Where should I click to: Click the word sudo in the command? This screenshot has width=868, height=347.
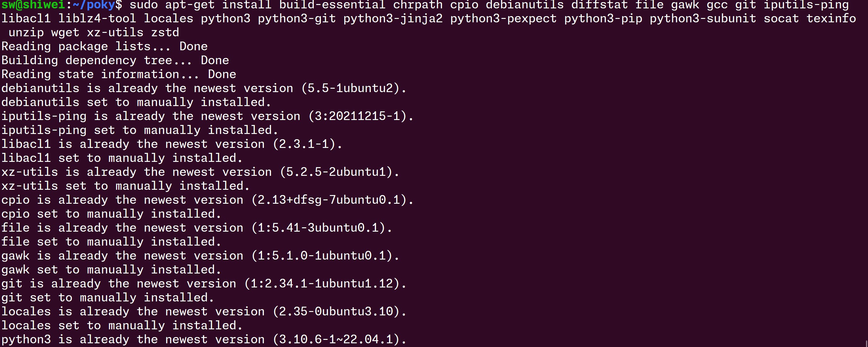[143, 4]
